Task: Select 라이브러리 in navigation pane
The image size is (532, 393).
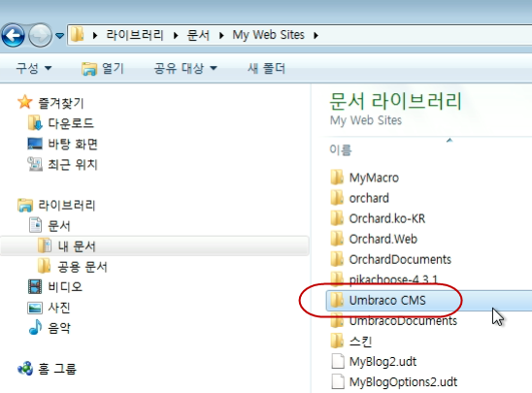Action: [x=66, y=205]
